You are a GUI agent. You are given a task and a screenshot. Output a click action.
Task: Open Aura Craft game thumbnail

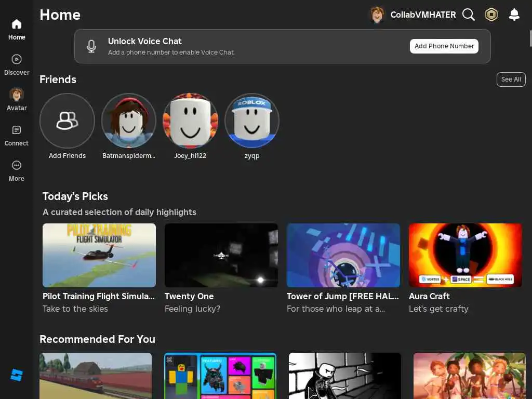tap(465, 255)
